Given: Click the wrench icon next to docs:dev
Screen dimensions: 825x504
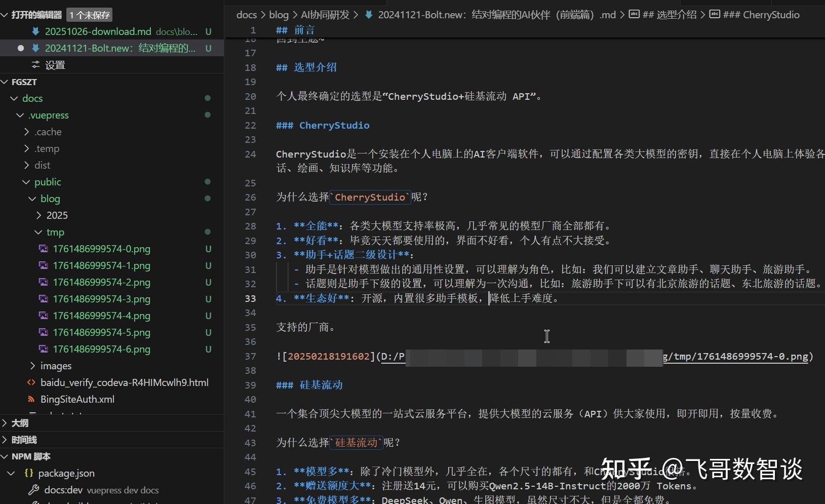Looking at the screenshot, I should pos(34,490).
